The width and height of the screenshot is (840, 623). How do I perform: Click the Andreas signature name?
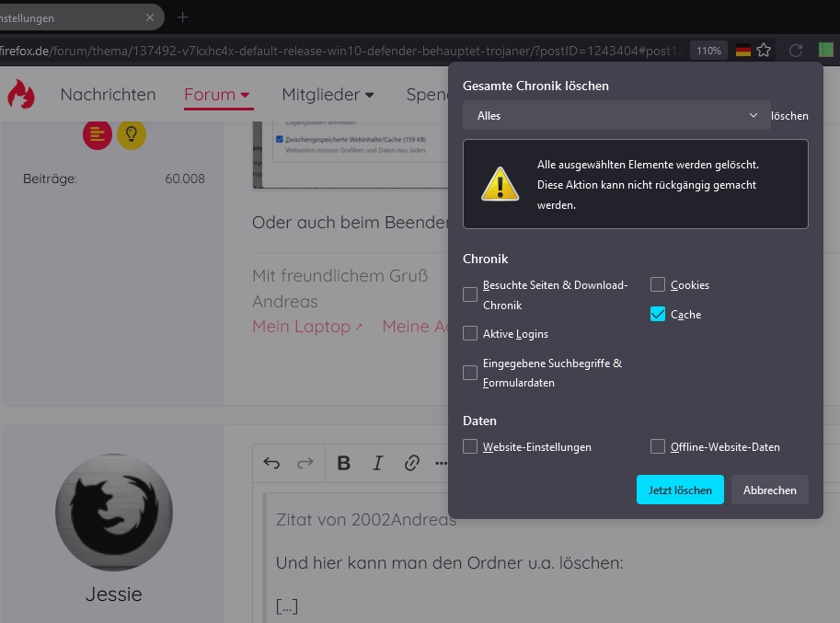coord(285,301)
